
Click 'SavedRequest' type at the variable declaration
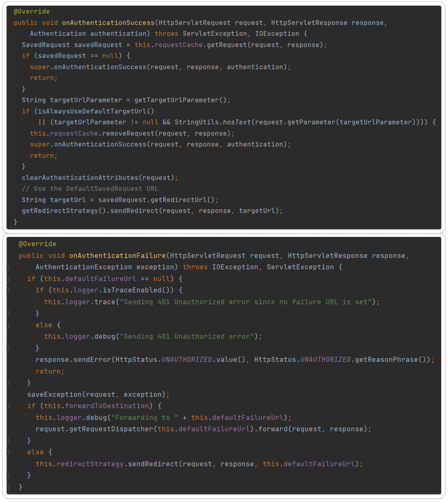(46, 45)
